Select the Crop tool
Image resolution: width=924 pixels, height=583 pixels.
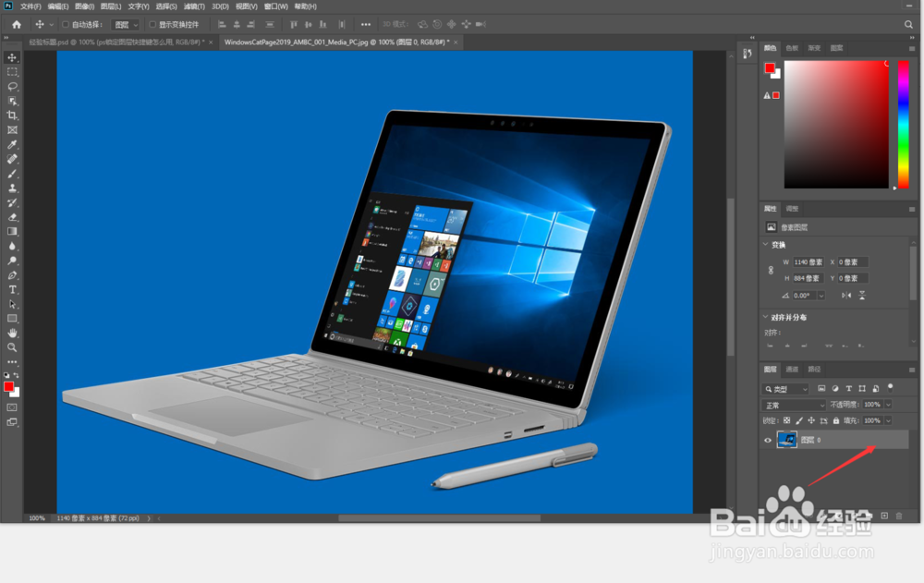12,115
